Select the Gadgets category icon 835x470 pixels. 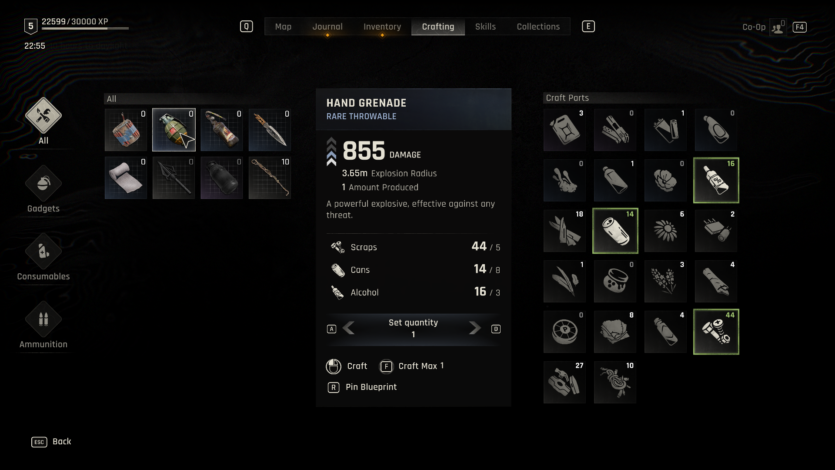(43, 184)
